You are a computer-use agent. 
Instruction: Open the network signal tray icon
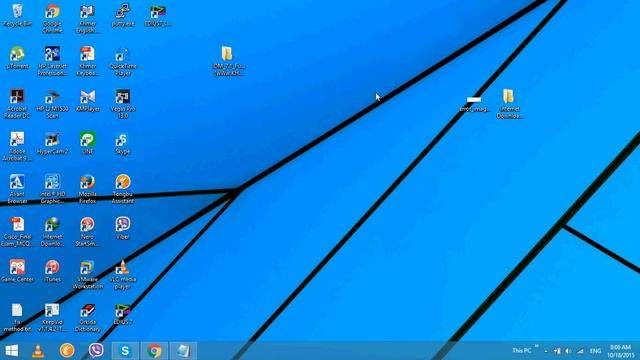coord(580,351)
